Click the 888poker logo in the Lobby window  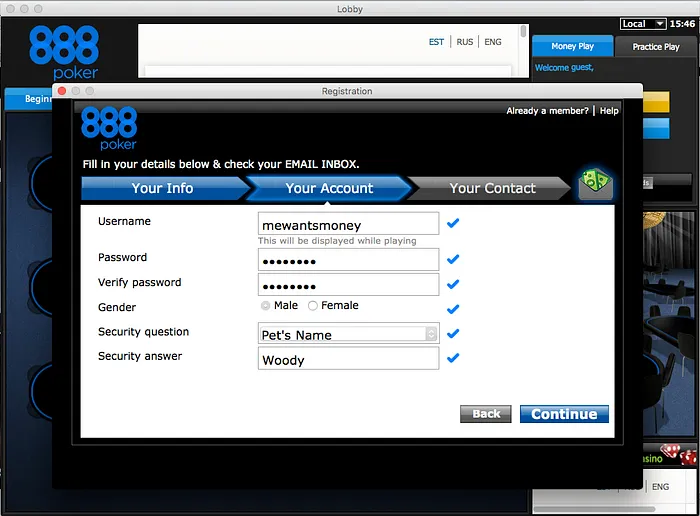64,52
